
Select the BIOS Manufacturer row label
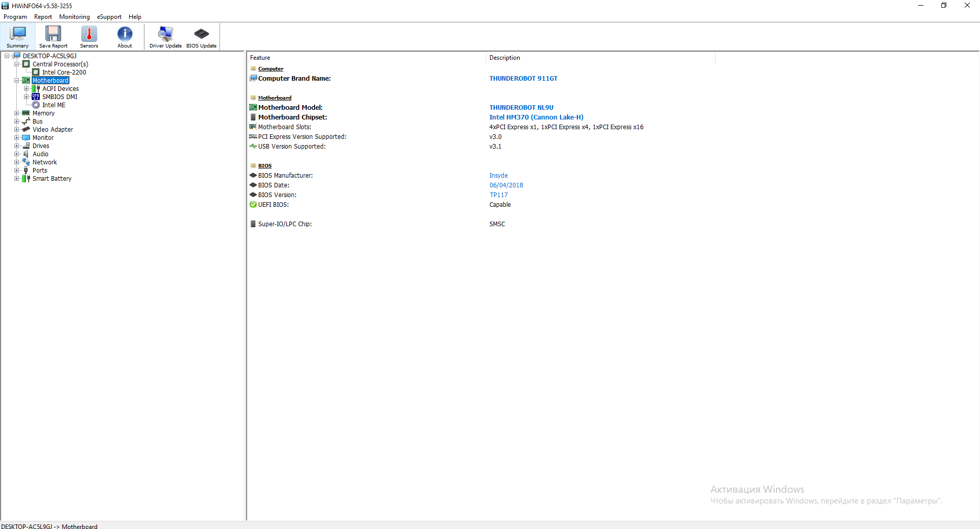click(x=285, y=176)
